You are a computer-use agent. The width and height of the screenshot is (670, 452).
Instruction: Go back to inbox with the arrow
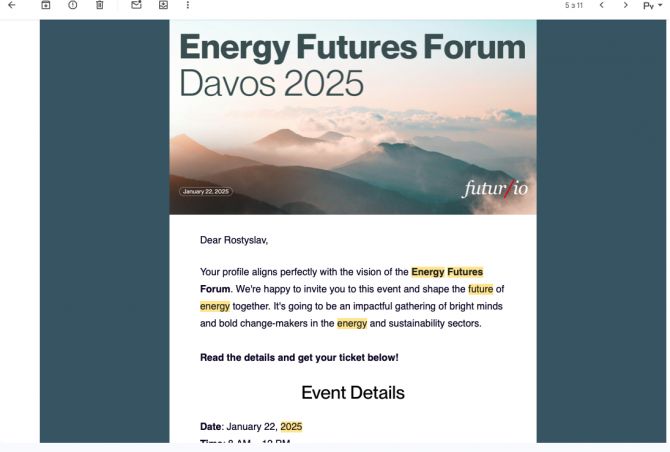(x=12, y=5)
